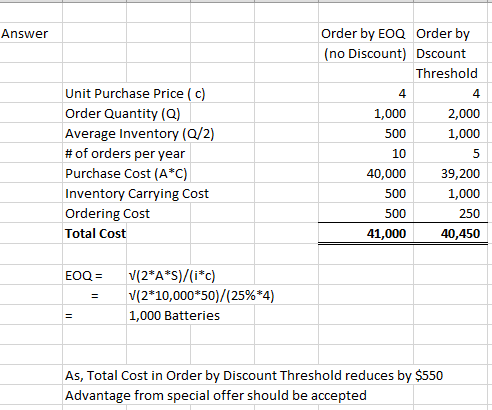Click the 'Inventory Carrying Cost' label

(x=137, y=194)
